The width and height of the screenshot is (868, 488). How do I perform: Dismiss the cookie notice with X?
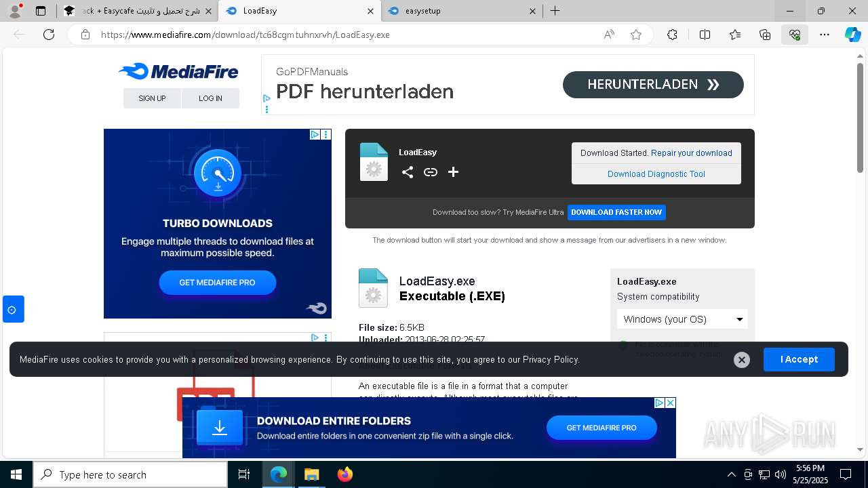742,360
